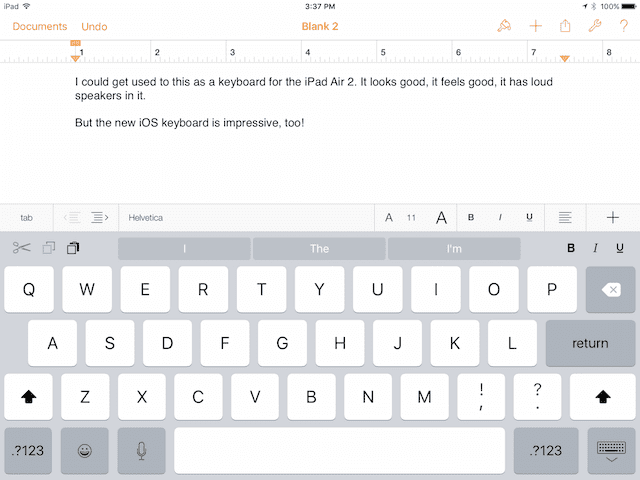The height and width of the screenshot is (480, 640).
Task: Tap the right margin marker on ruler
Action: 565,59
